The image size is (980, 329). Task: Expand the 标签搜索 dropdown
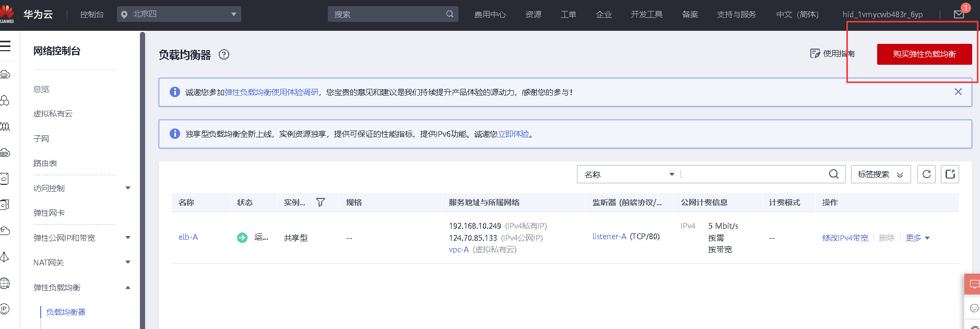point(881,174)
